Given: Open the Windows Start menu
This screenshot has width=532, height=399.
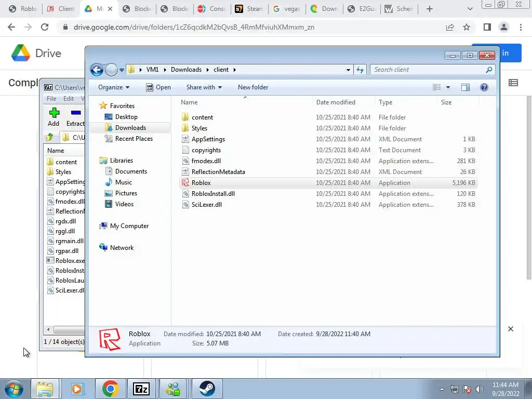Looking at the screenshot, I should [x=14, y=389].
